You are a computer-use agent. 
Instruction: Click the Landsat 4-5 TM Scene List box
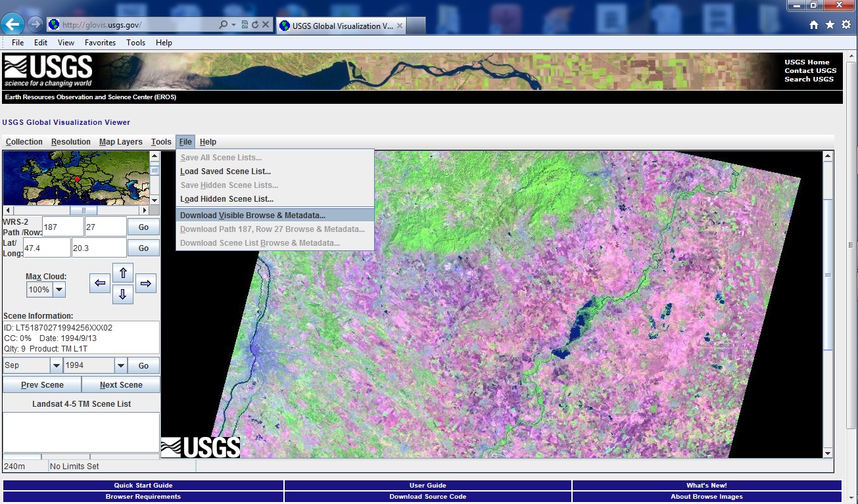coord(81,432)
